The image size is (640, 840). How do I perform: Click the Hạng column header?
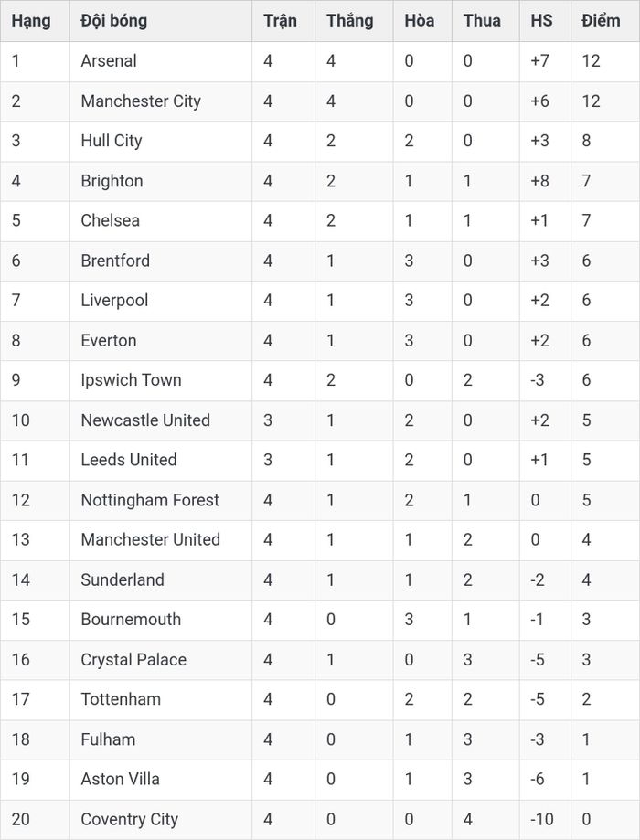tap(31, 21)
